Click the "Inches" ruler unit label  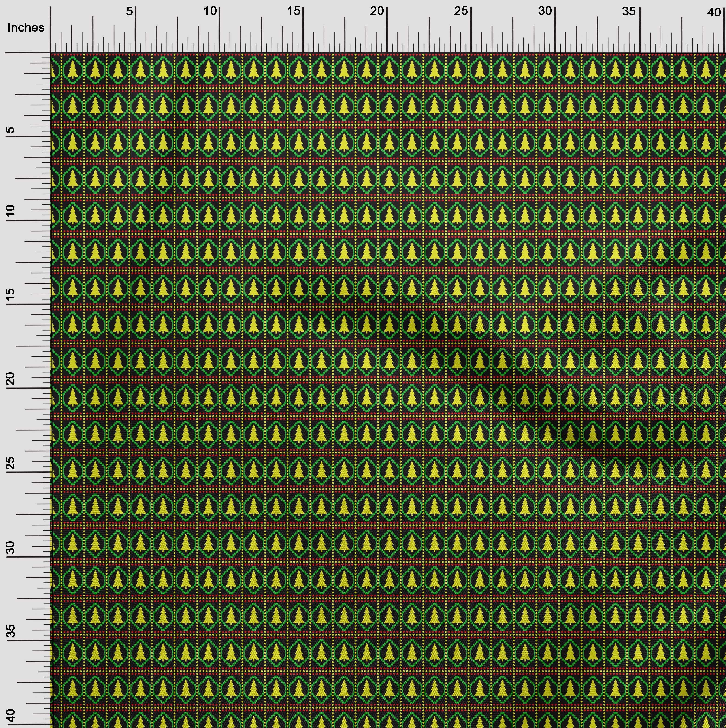26,28
